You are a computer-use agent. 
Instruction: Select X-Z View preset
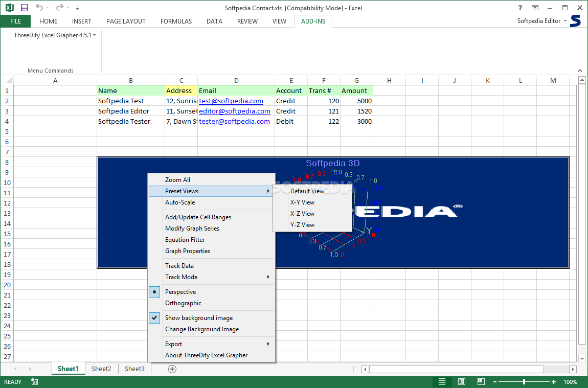[x=313, y=214]
